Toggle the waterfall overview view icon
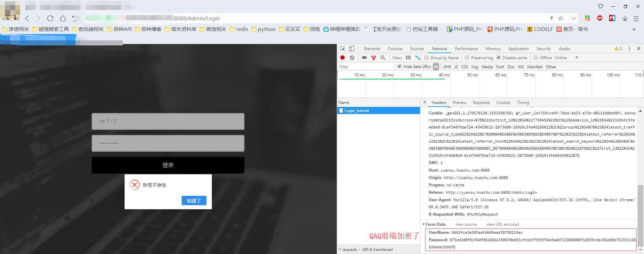 pyautogui.click(x=418, y=58)
